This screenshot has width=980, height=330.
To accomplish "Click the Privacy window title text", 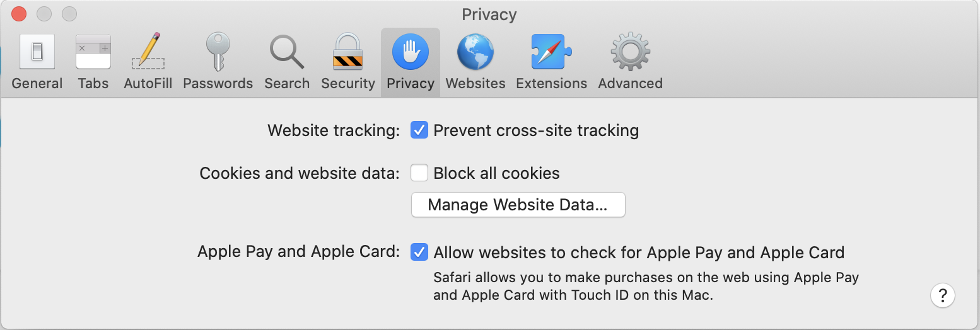I will 489,14.
